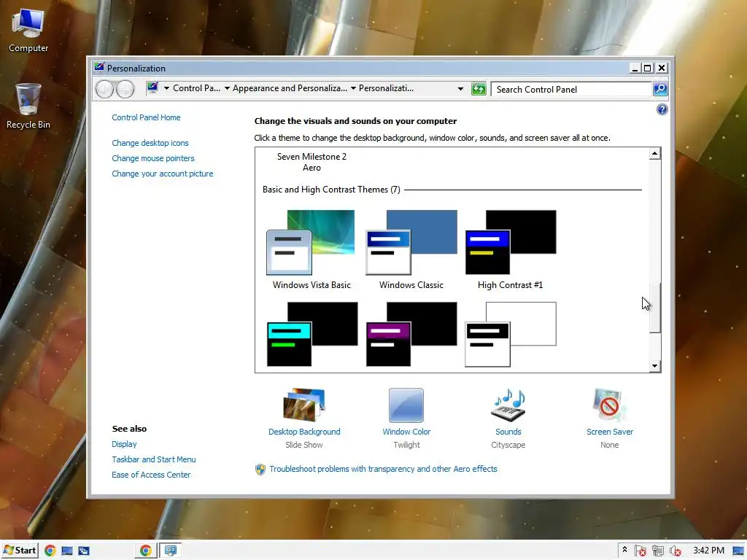Refresh the address bar with green arrows button

[x=479, y=88]
